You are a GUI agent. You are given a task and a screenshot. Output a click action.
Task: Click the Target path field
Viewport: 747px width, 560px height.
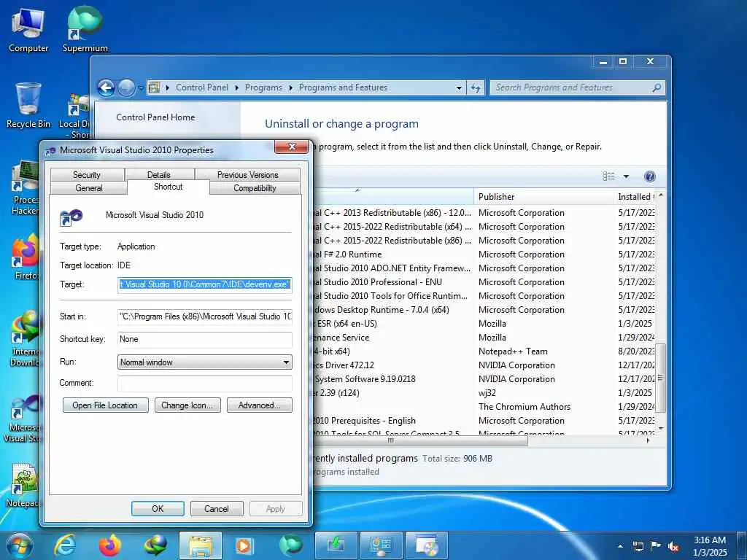pos(205,284)
